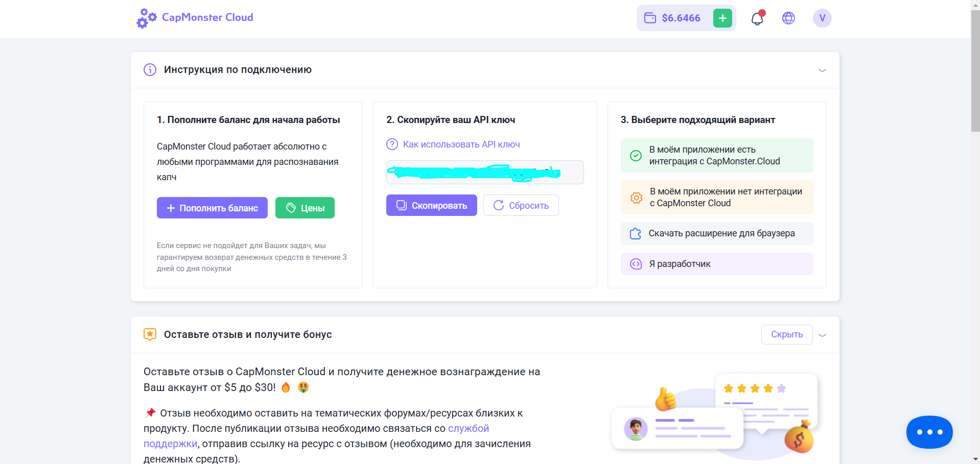
Task: Select В моём приложении есть интеграция option
Action: coord(717,156)
